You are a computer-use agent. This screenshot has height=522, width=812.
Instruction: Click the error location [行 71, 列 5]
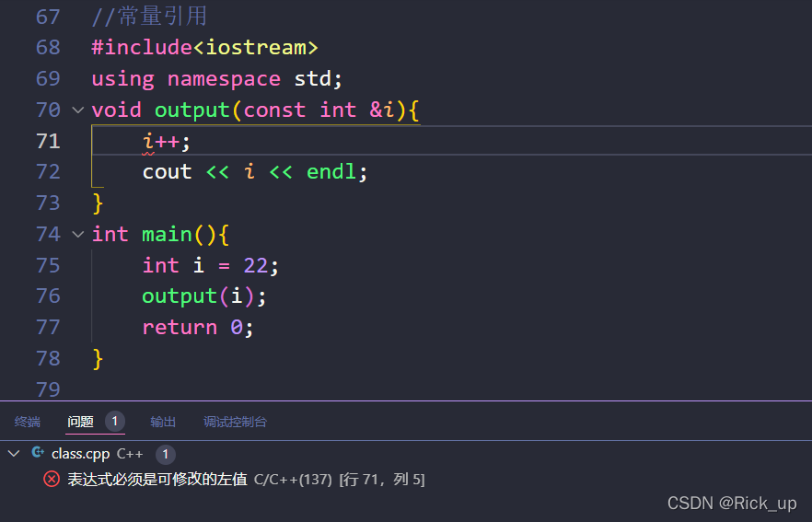tap(382, 480)
